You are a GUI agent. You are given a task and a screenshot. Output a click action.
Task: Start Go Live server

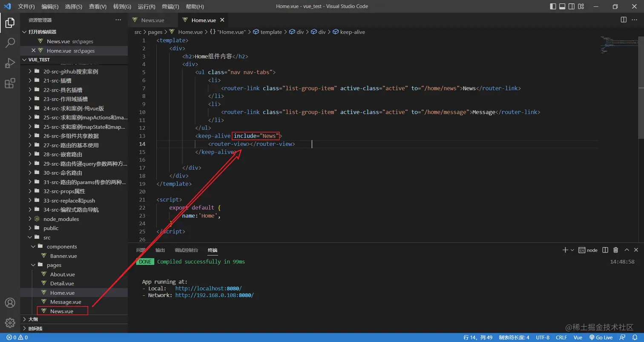(601, 337)
